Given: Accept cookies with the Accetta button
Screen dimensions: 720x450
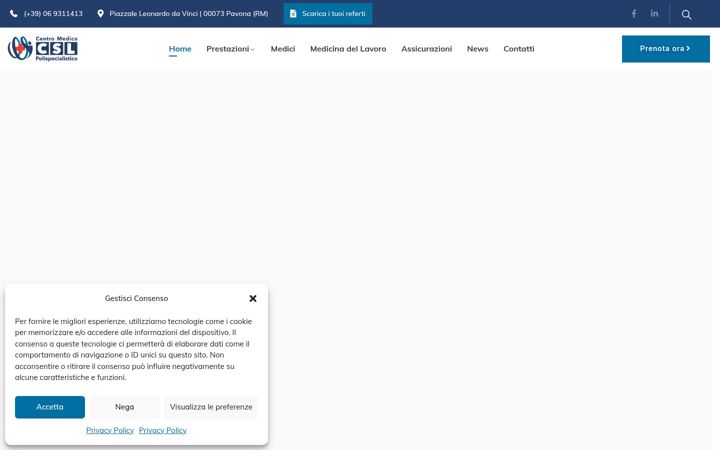Looking at the screenshot, I should 50,407.
